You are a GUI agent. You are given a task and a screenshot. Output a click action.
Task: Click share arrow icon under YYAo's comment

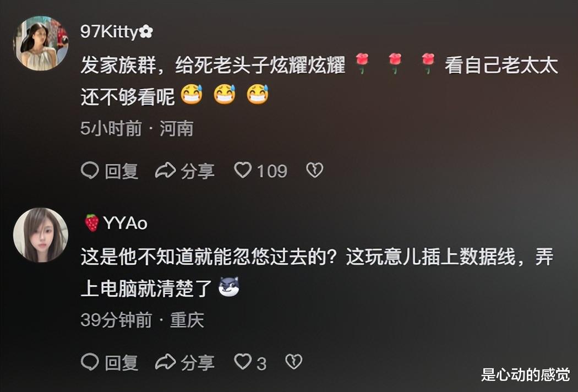(165, 362)
